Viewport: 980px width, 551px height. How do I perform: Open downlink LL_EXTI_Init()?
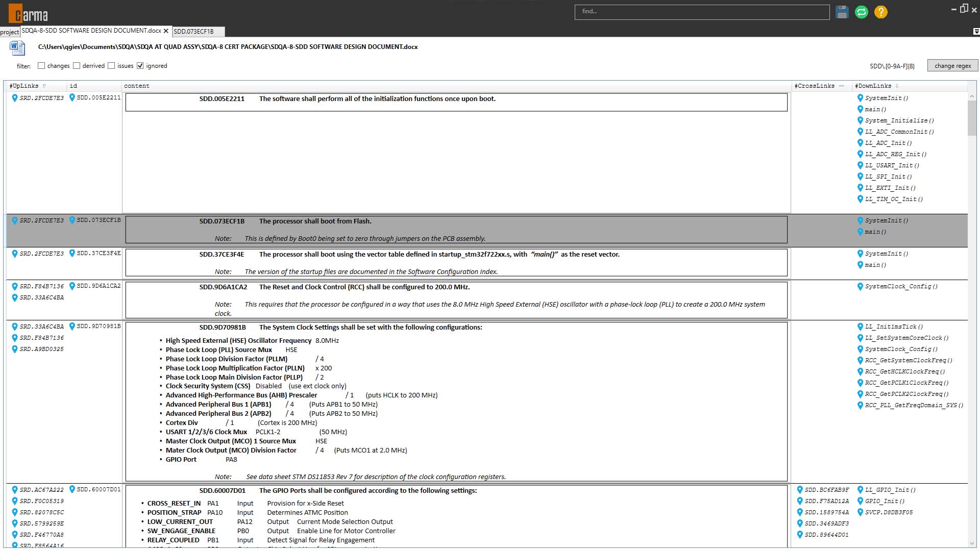coord(890,188)
